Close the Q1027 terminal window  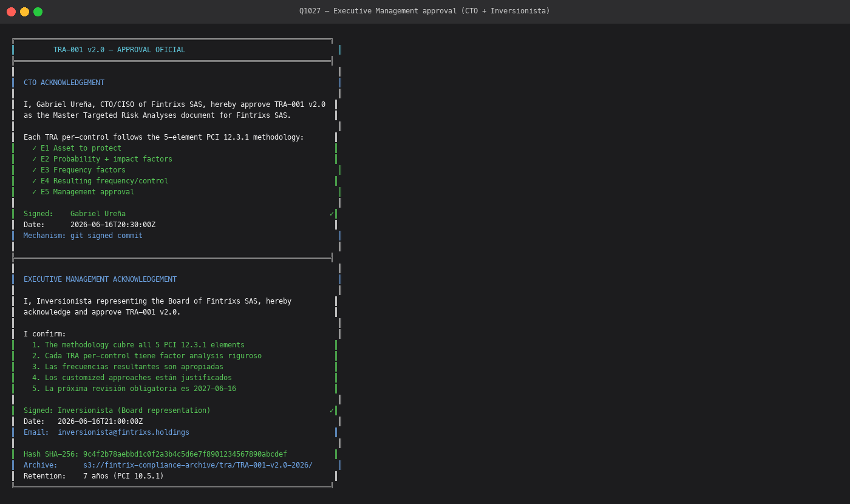11,12
